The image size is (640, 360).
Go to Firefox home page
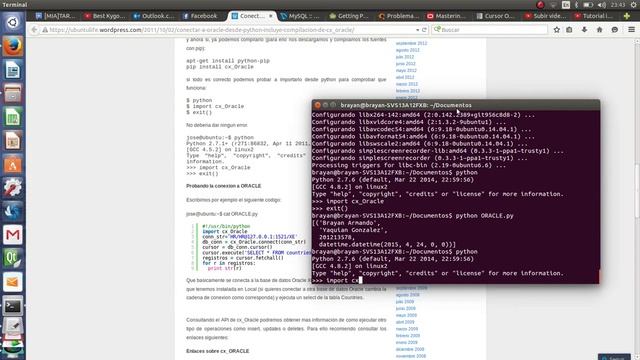600,30
